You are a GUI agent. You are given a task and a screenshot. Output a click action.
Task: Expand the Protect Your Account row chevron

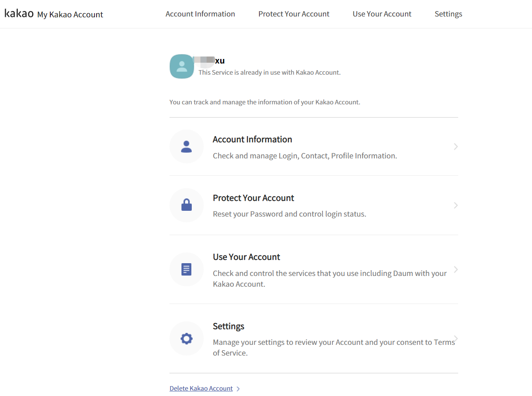[x=456, y=205]
